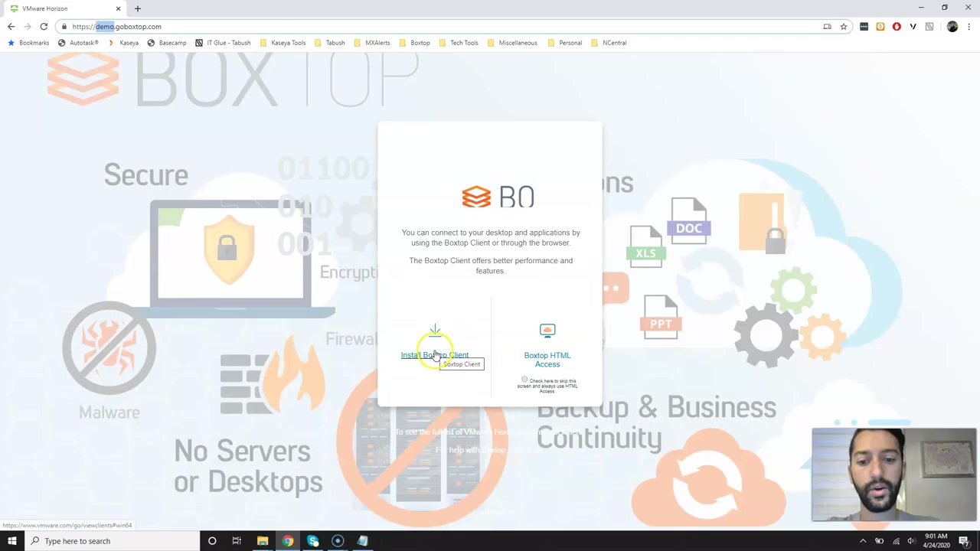Open Skype from the taskbar

click(x=312, y=541)
